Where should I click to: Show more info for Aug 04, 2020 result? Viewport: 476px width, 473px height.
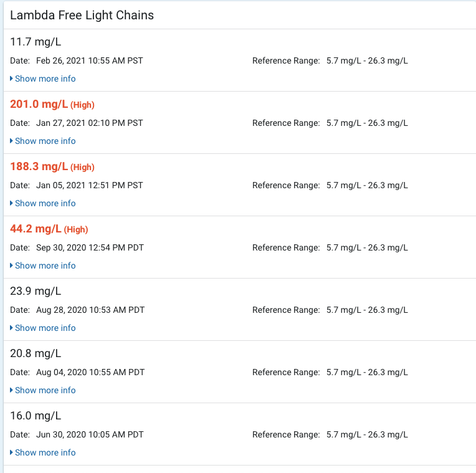pos(45,390)
